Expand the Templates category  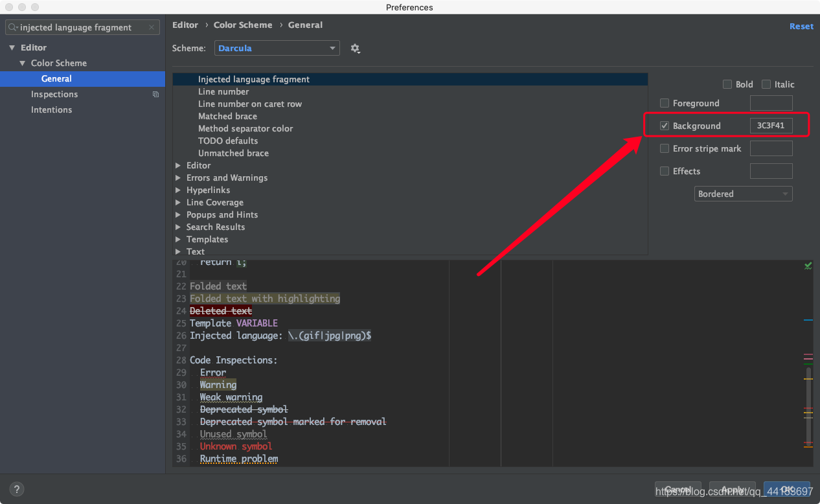tap(178, 240)
